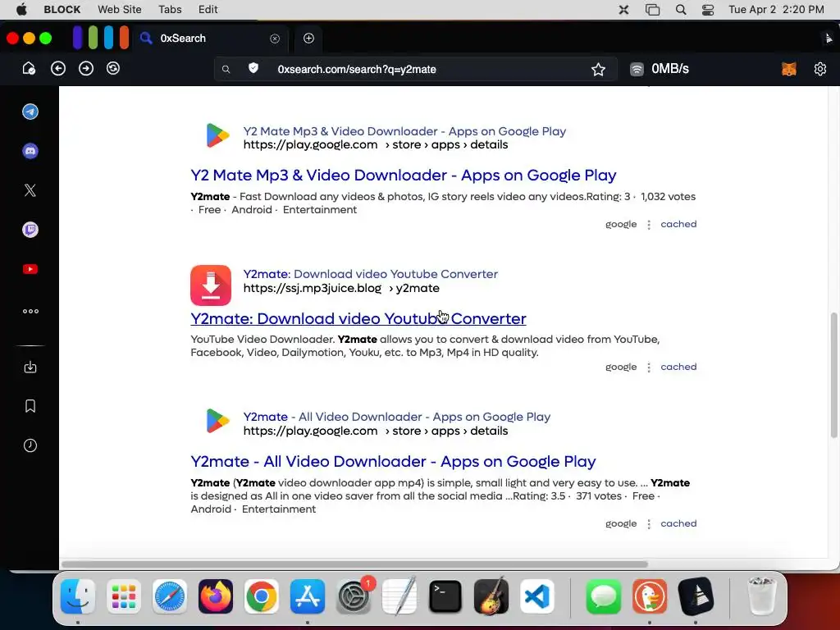This screenshot has height=630, width=840.
Task: Open the Web Site menu
Action: point(120,9)
